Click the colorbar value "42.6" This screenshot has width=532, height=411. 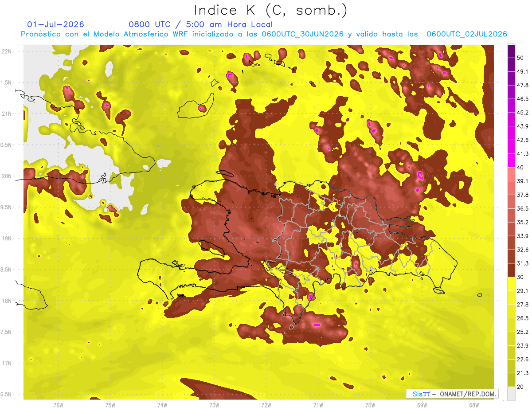point(523,140)
